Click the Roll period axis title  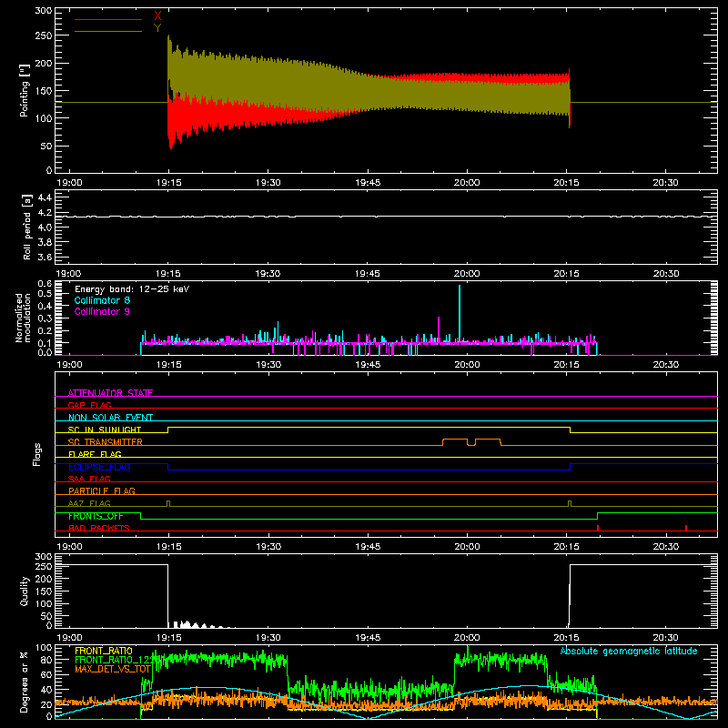[x=27, y=227]
